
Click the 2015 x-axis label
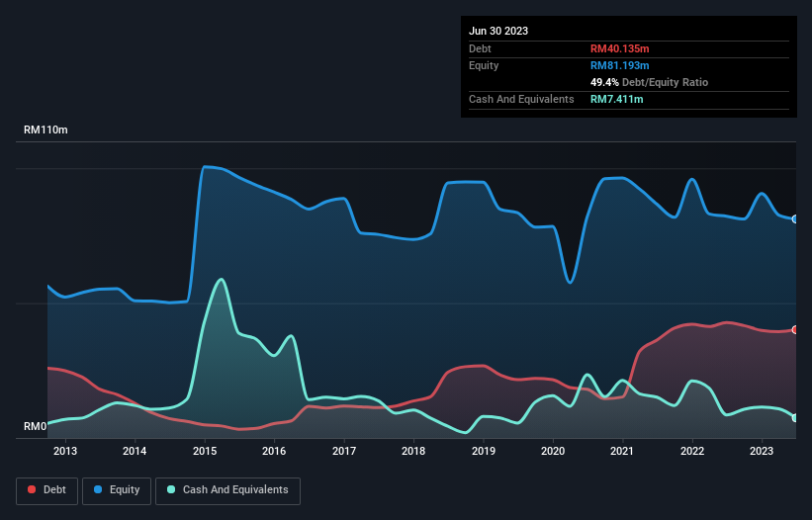coord(205,451)
